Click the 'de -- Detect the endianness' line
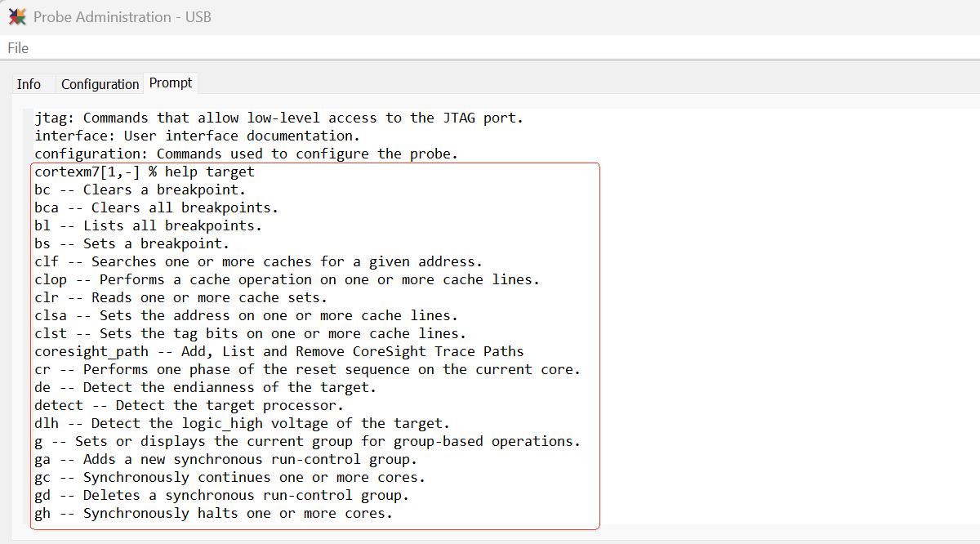This screenshot has width=980, height=544. 205,388
